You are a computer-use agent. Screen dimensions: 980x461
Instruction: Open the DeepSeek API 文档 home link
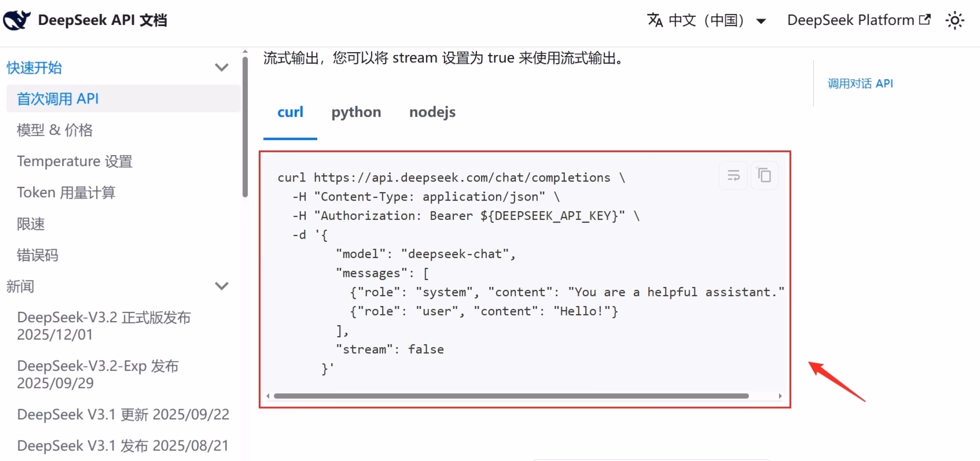point(85,20)
